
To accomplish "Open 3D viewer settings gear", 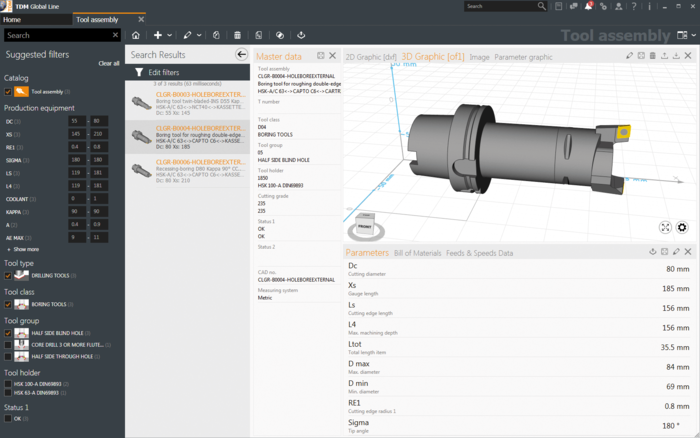I will click(682, 228).
